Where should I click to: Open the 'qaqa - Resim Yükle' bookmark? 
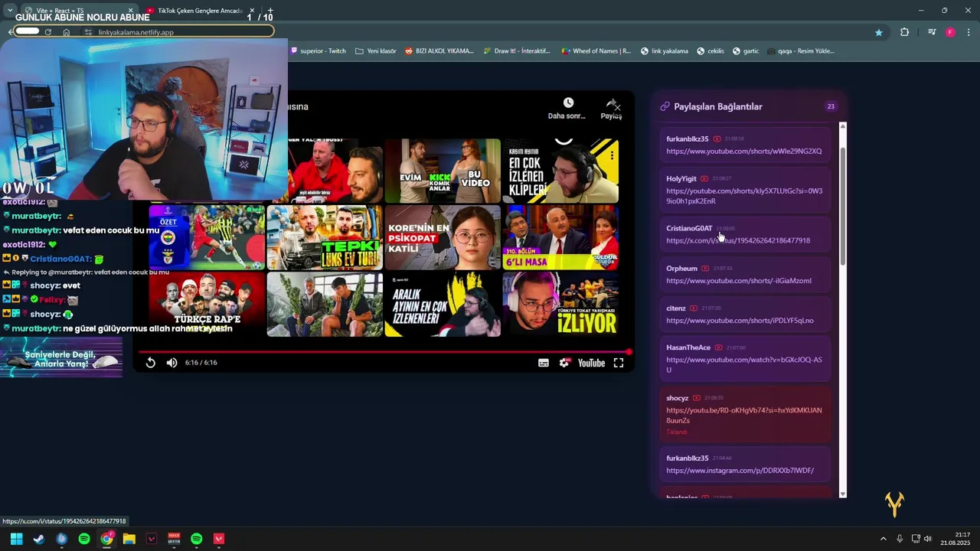[x=800, y=51]
